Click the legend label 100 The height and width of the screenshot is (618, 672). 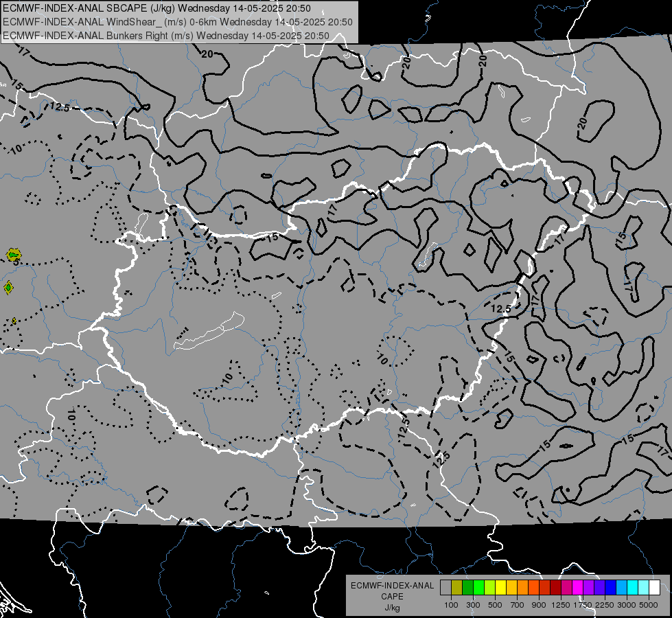click(x=451, y=605)
